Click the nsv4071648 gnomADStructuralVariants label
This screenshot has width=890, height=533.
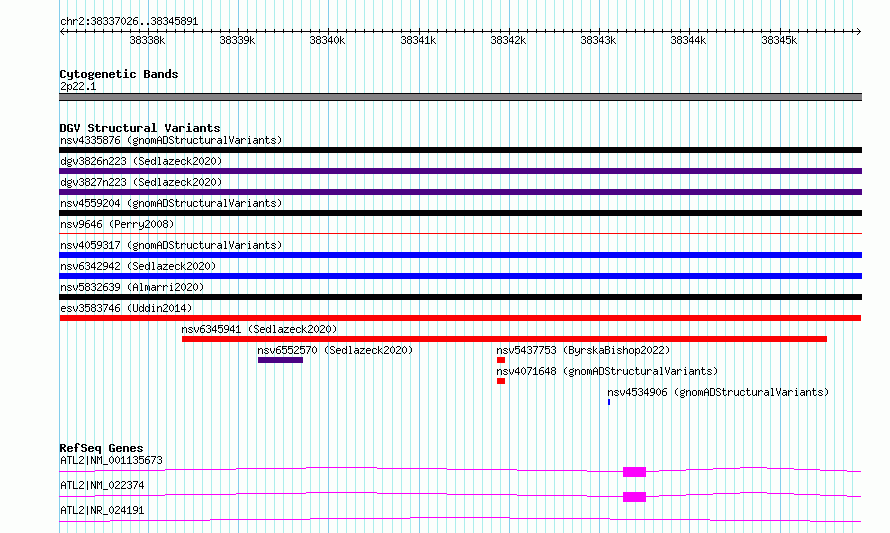[607, 371]
